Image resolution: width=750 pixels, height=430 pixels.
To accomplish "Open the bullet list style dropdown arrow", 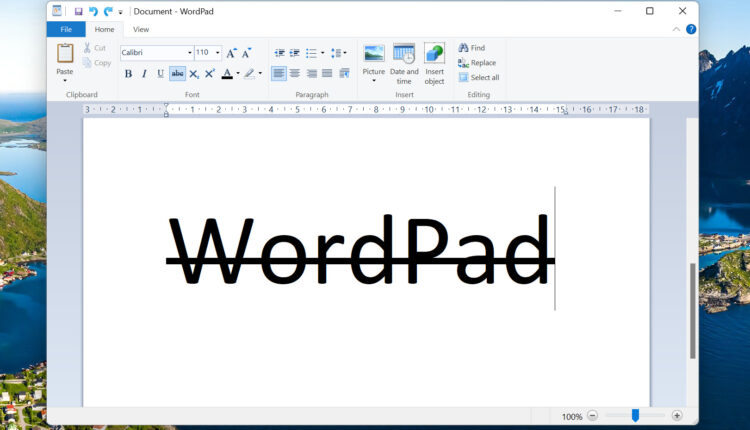I will coord(322,53).
